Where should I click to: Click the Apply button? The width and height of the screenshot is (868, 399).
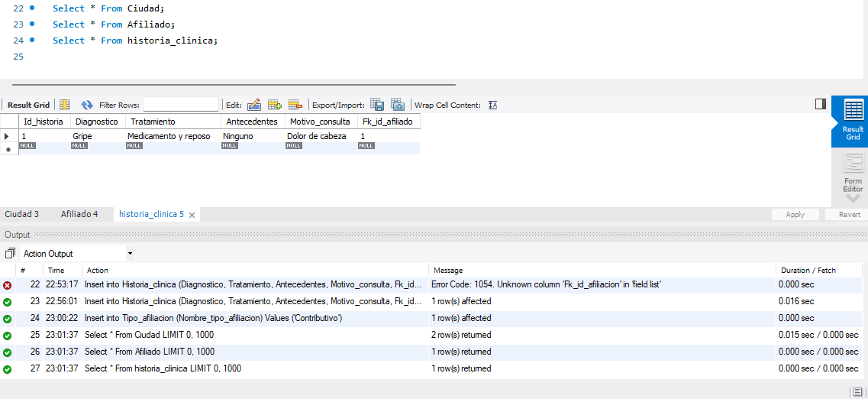(795, 215)
